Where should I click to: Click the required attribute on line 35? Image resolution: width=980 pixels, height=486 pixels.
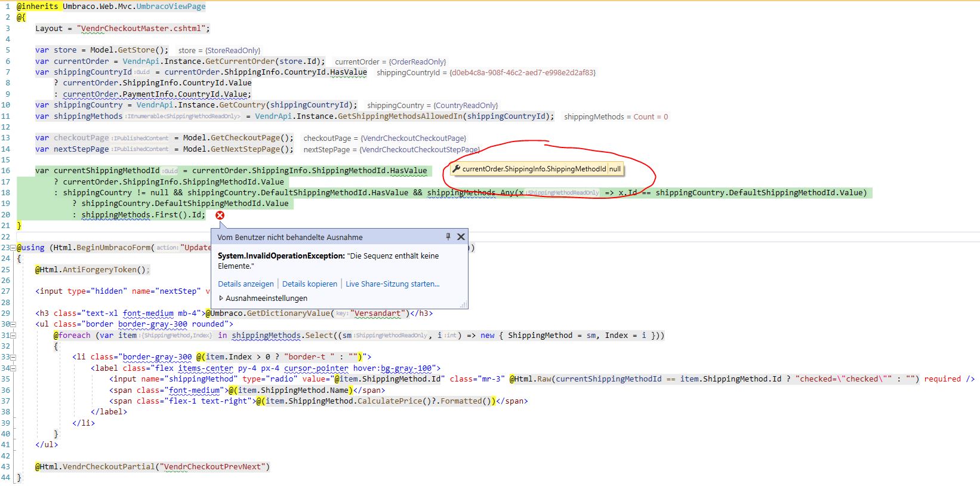point(942,379)
